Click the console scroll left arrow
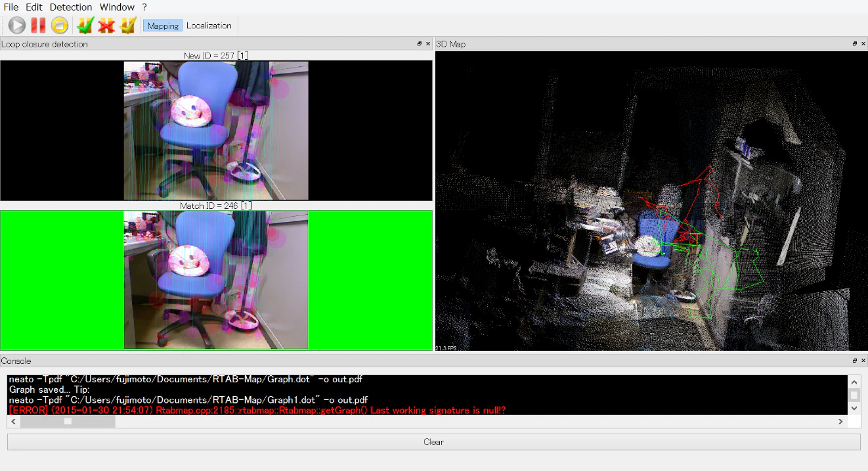Image resolution: width=868 pixels, height=471 pixels. point(13,422)
